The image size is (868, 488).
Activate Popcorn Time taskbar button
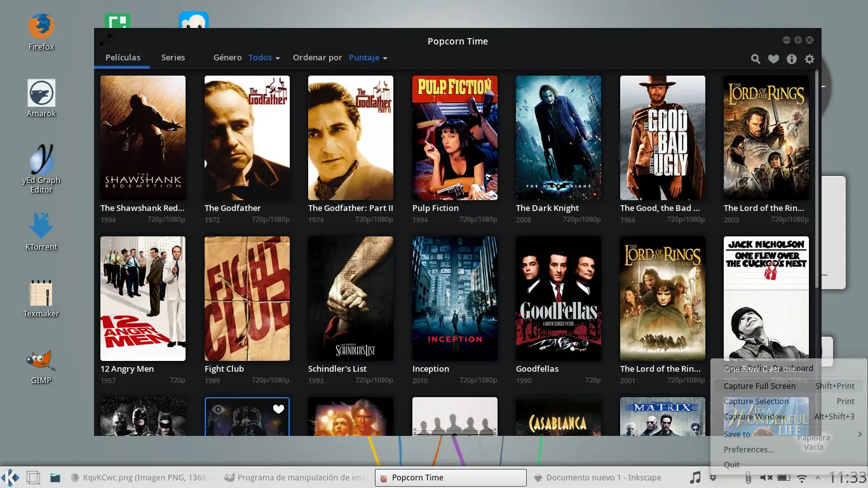451,477
